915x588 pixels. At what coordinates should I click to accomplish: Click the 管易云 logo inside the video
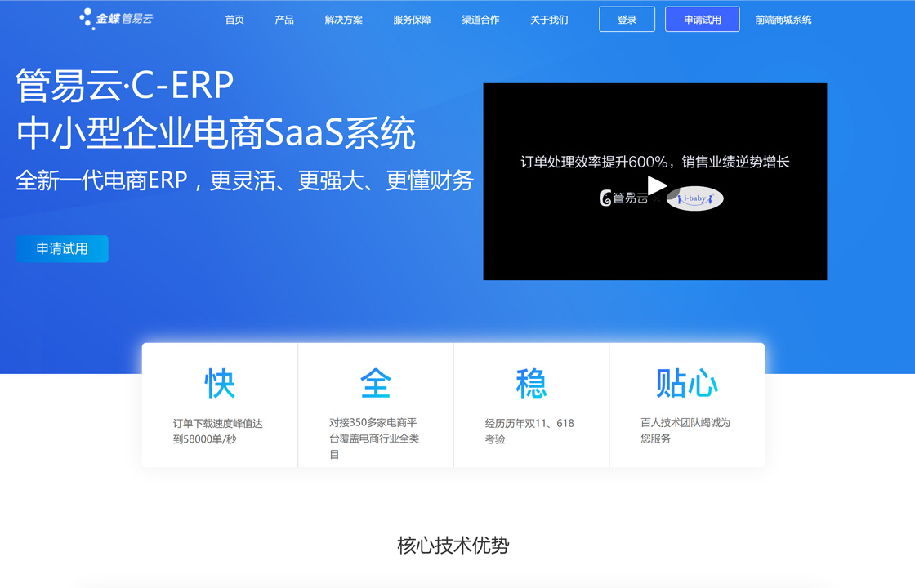[x=623, y=198]
